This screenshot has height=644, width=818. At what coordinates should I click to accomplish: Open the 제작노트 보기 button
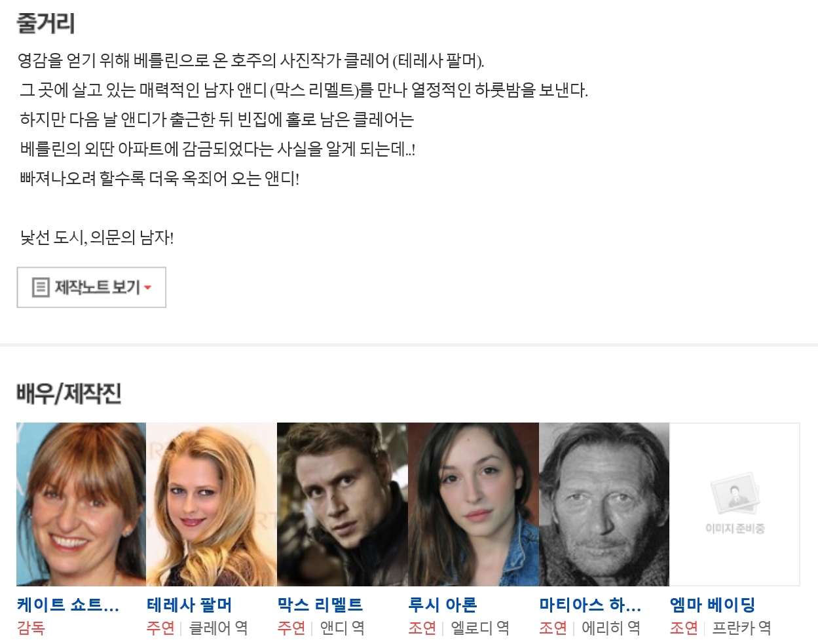(x=91, y=287)
